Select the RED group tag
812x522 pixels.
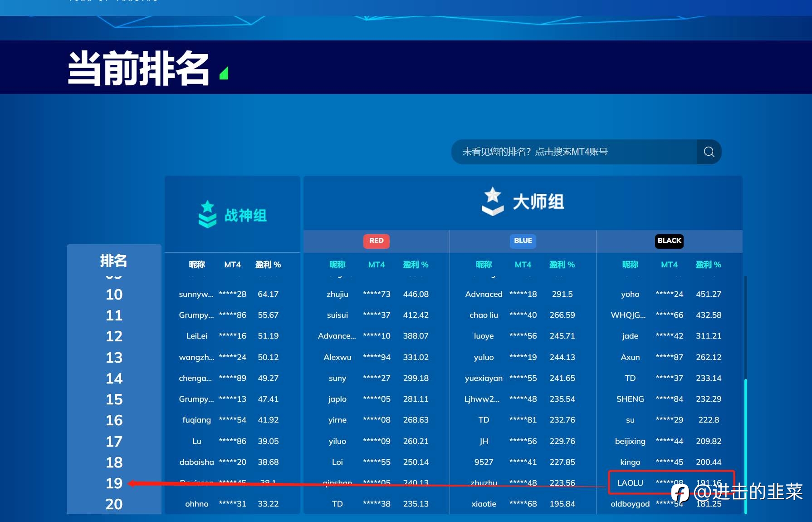(x=377, y=241)
